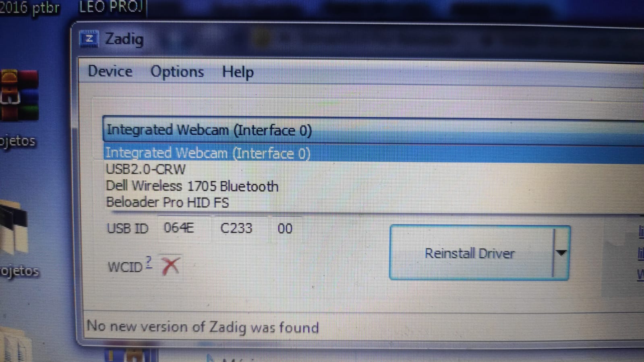This screenshot has height=362, width=644.
Task: Open the Options menu
Action: [x=177, y=72]
